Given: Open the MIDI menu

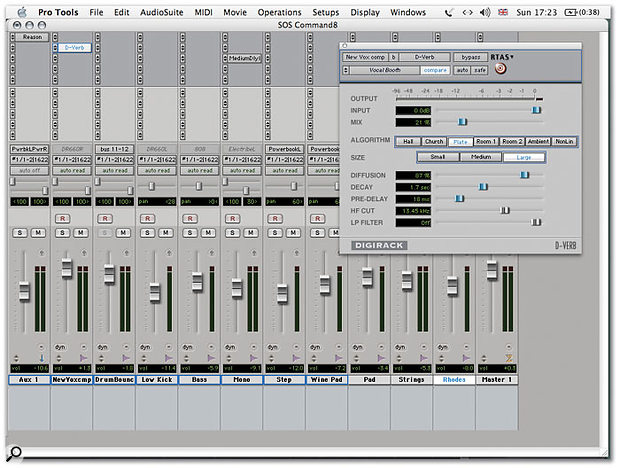Looking at the screenshot, I should pyautogui.click(x=203, y=13).
